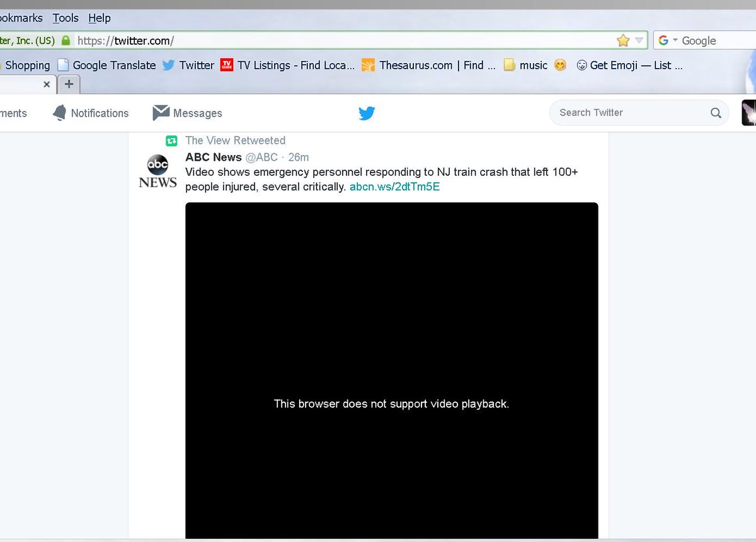Viewport: 756px width, 542px height.
Task: Open the profile avatar menu
Action: coord(749,113)
